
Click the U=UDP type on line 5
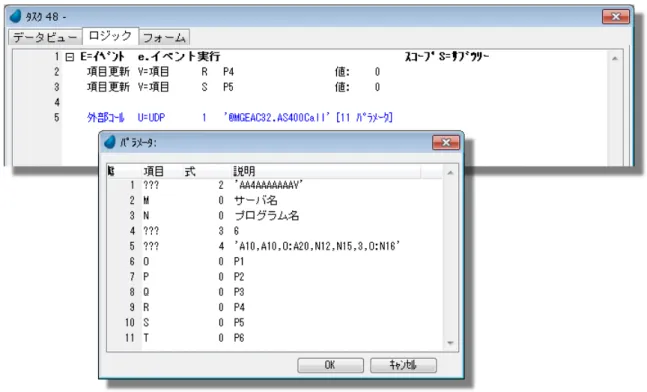coord(151,118)
